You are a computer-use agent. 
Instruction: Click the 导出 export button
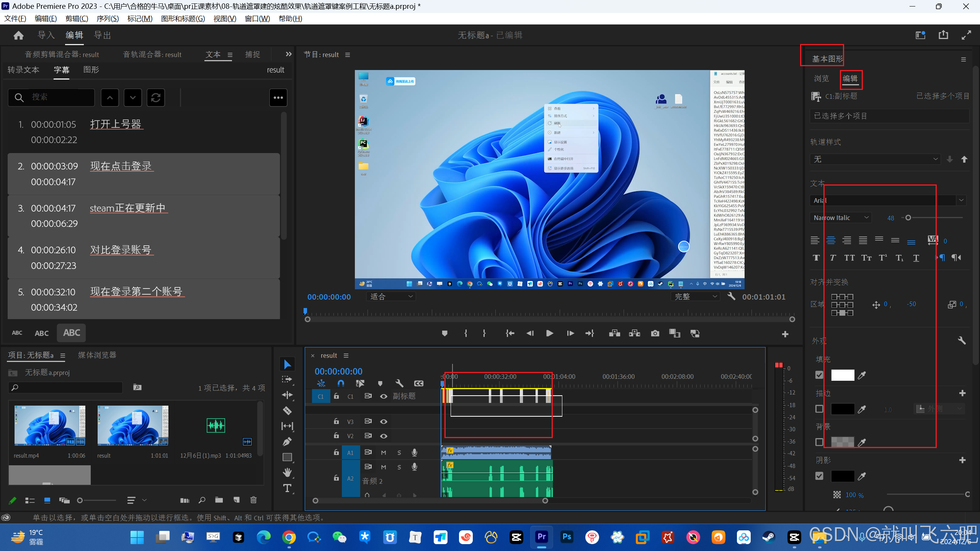pyautogui.click(x=103, y=35)
